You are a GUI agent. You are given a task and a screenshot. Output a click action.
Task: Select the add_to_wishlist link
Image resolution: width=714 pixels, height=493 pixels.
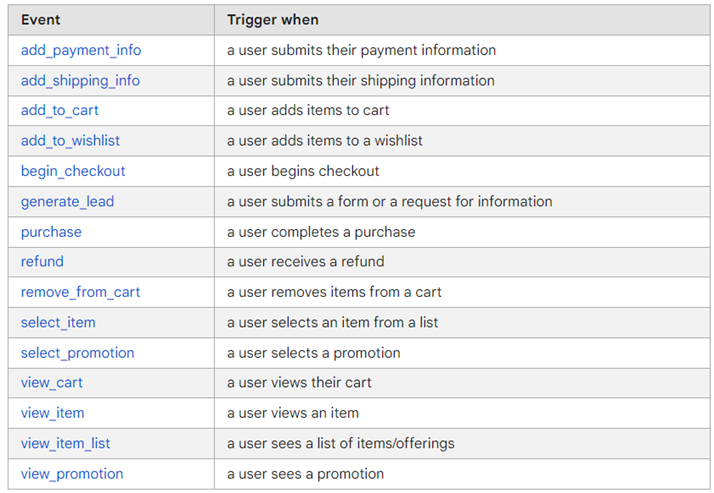coord(70,141)
